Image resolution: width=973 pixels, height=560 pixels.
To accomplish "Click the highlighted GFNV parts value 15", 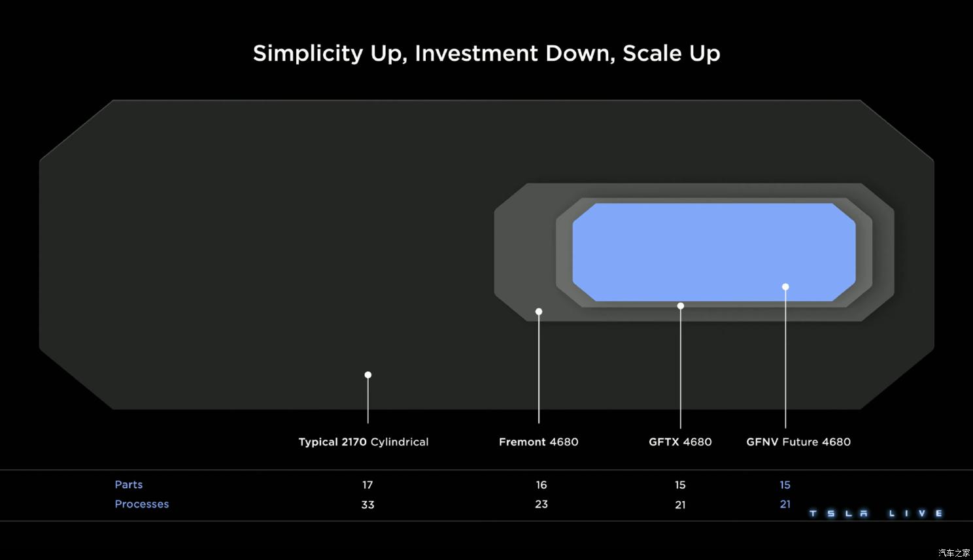I will (785, 485).
